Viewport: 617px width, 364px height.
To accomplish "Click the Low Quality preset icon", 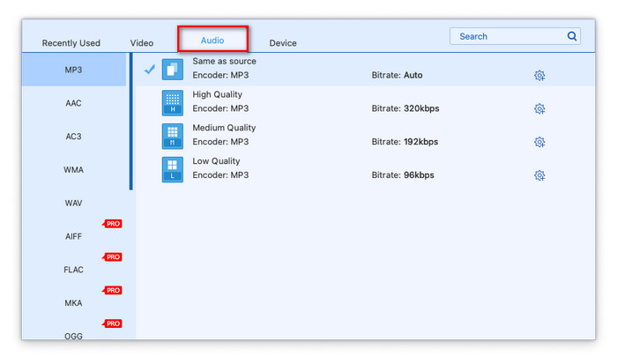I will pos(173,169).
